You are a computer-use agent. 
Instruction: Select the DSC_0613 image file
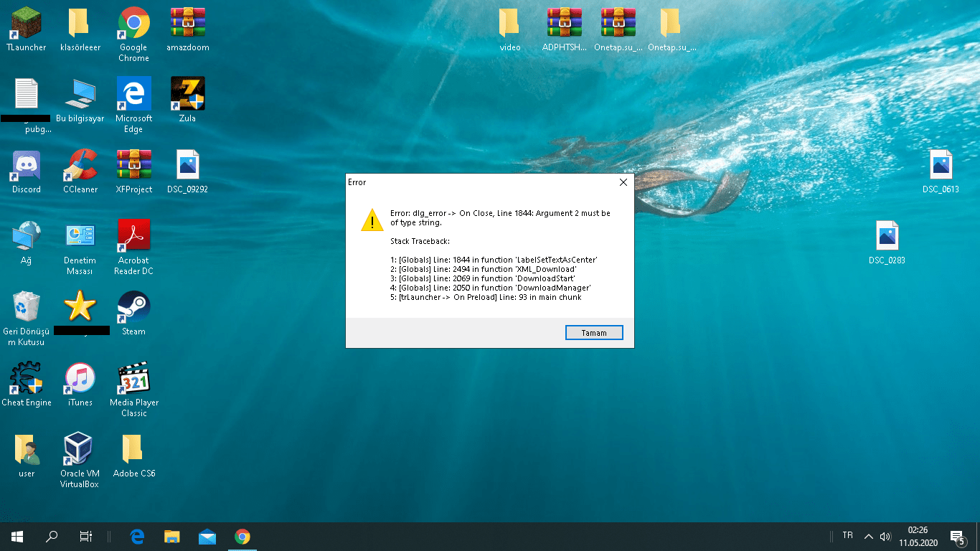tap(941, 172)
